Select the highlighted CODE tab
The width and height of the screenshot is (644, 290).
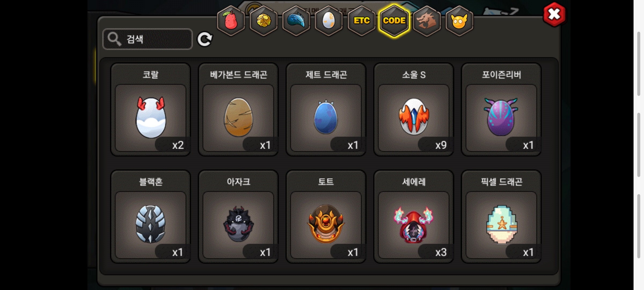(x=394, y=21)
